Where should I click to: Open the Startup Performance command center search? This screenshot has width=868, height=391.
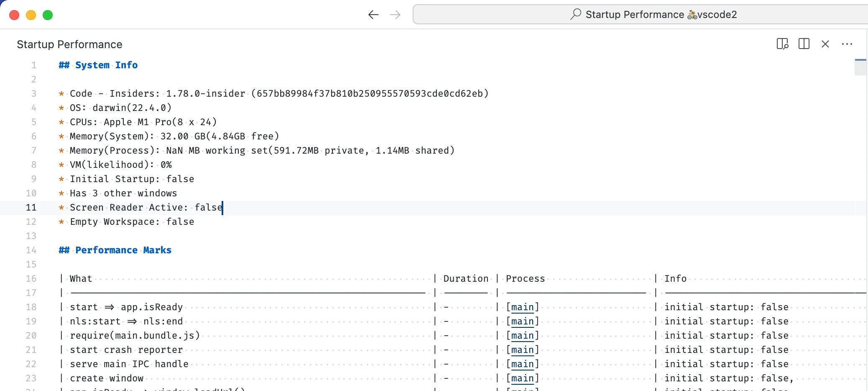tap(640, 15)
